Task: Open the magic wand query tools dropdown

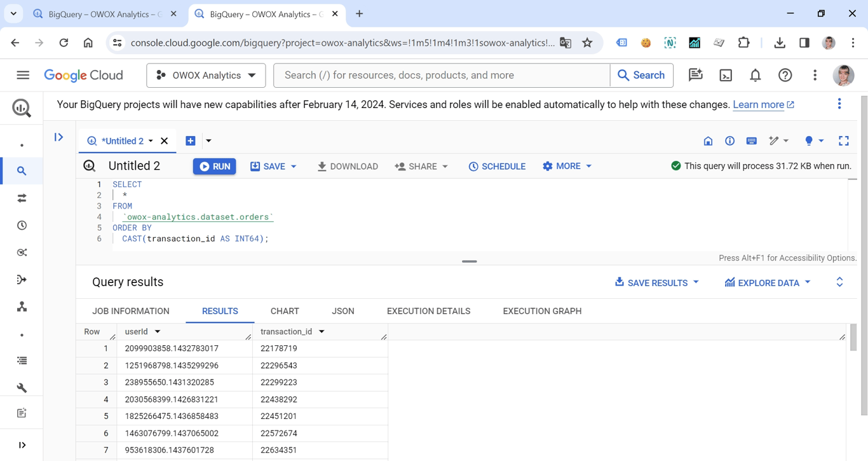Action: pos(778,141)
